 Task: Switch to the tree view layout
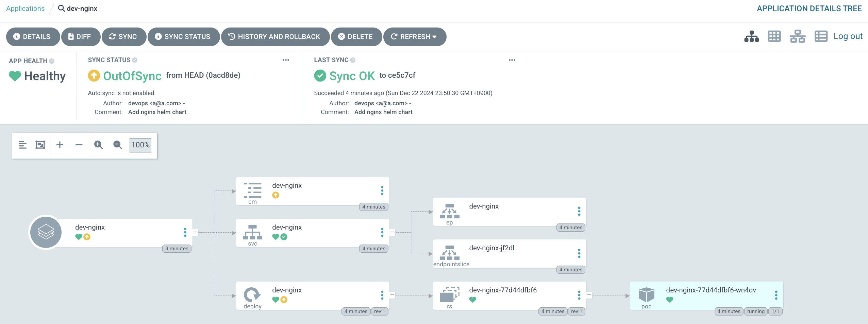(751, 36)
